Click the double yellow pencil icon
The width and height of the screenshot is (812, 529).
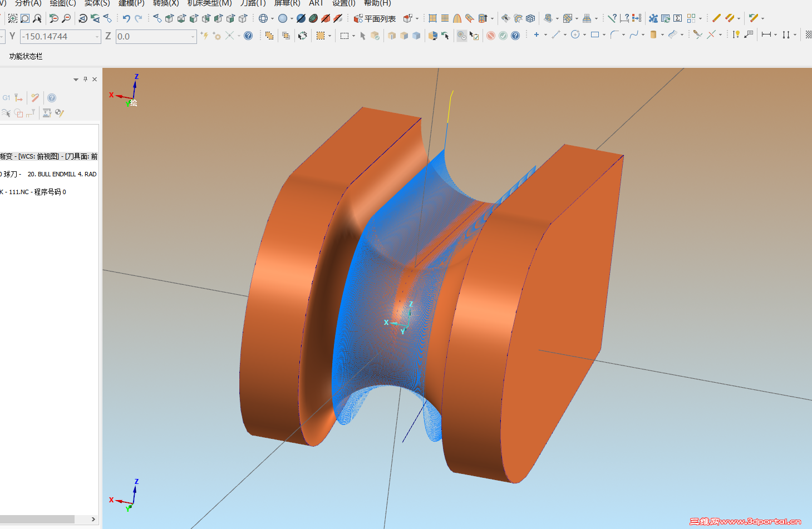(730, 18)
